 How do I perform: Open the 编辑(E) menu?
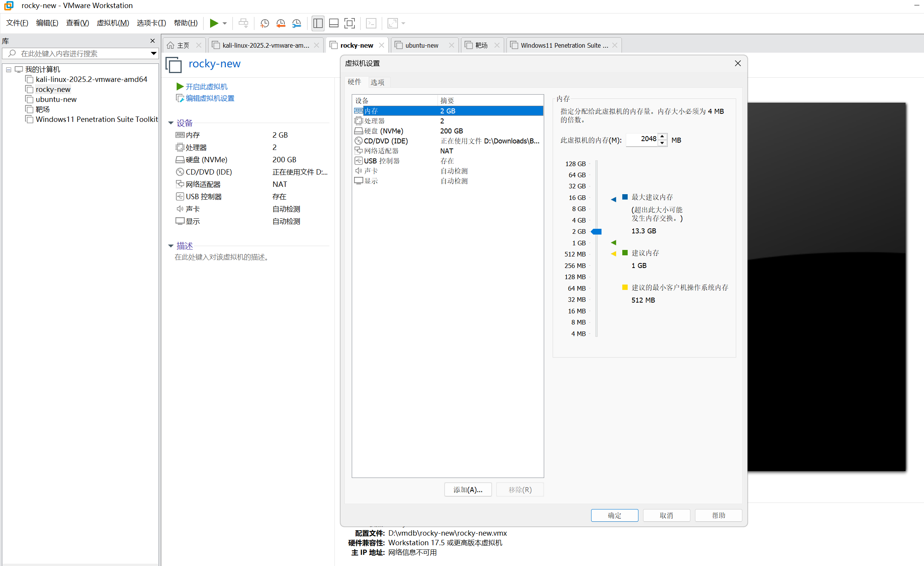coord(47,23)
